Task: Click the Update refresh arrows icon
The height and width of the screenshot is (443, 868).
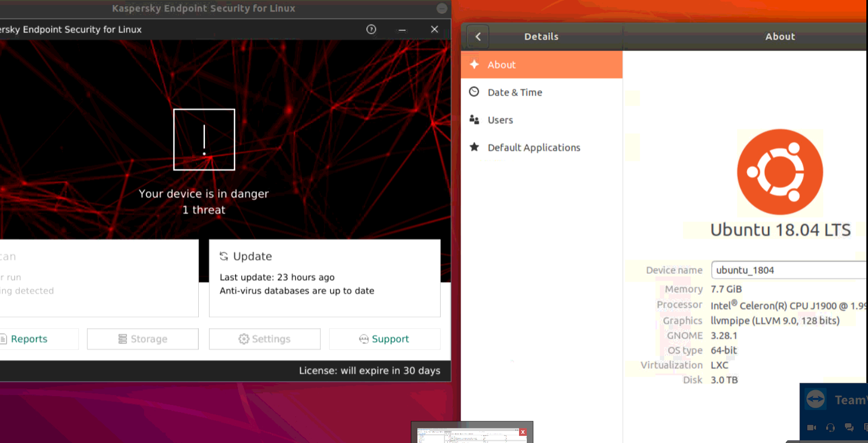Action: point(224,256)
